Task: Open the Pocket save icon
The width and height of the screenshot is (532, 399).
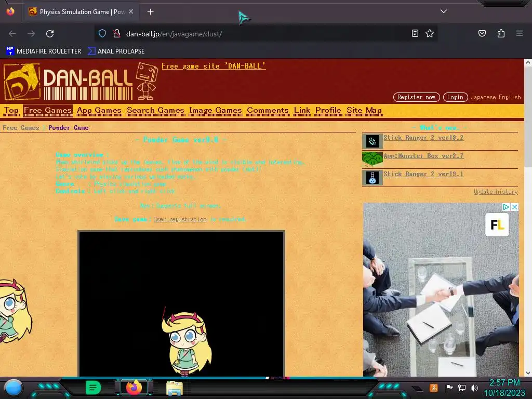Action: click(x=482, y=33)
